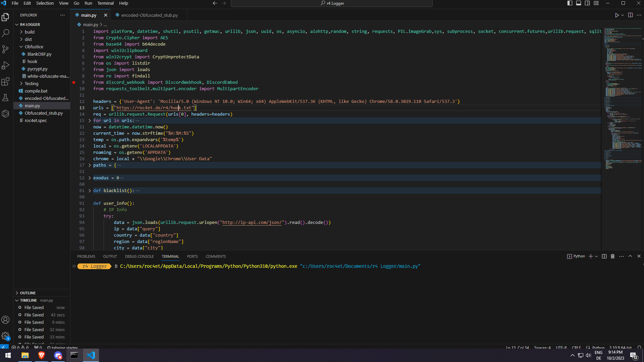This screenshot has width=644, height=362.
Task: Toggle bottom panel visibility
Action: click(x=579, y=3)
